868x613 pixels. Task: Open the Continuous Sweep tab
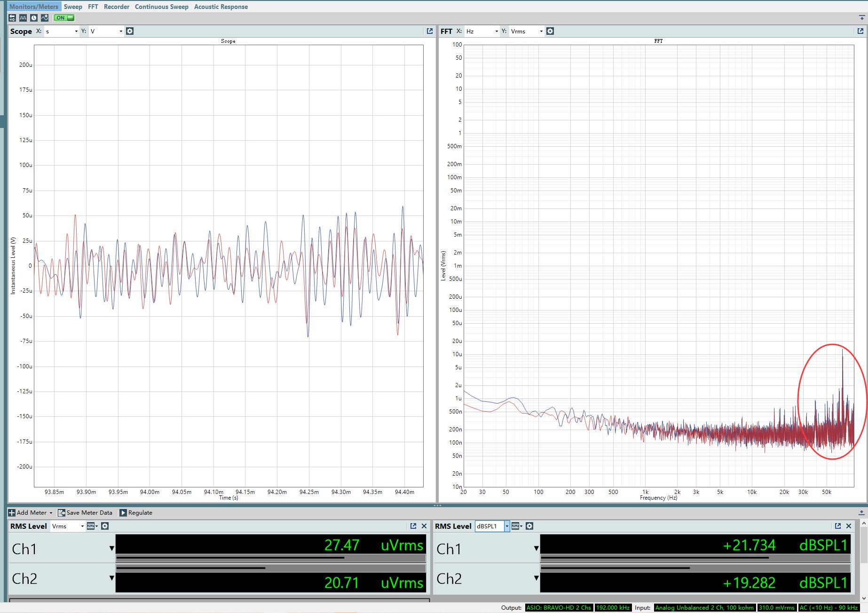(x=162, y=7)
